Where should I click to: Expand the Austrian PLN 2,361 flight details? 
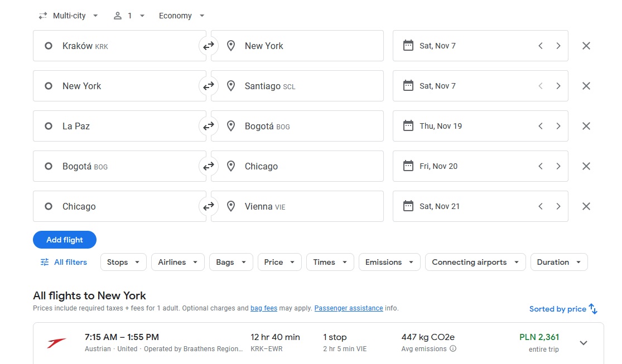pyautogui.click(x=583, y=343)
